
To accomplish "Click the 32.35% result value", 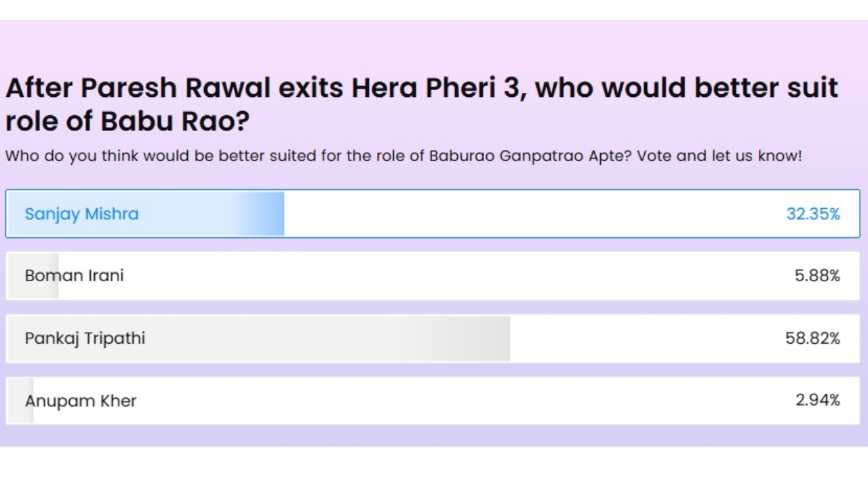I will coord(813,214).
